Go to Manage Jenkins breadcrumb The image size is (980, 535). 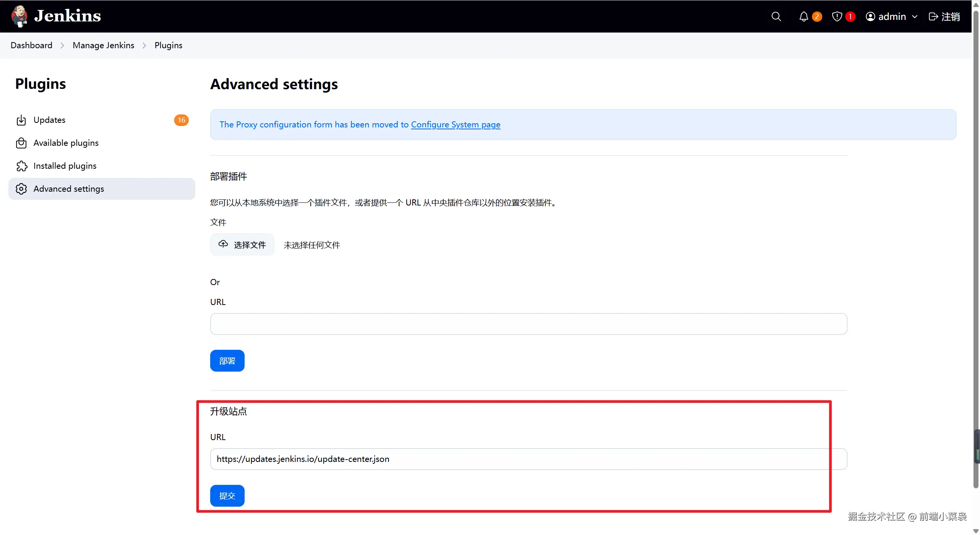(103, 46)
